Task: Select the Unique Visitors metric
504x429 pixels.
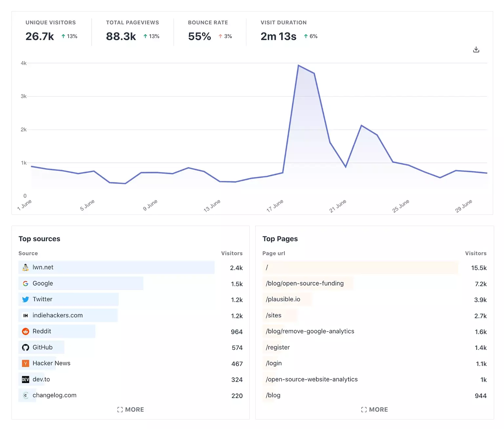Action: point(51,30)
